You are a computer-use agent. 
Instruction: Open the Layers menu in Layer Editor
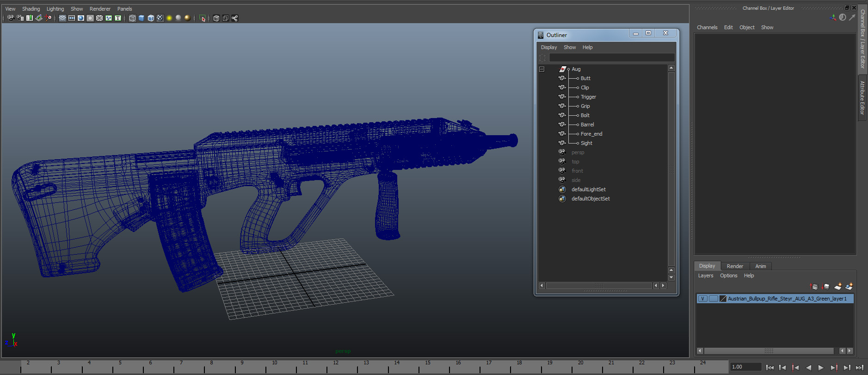(706, 275)
